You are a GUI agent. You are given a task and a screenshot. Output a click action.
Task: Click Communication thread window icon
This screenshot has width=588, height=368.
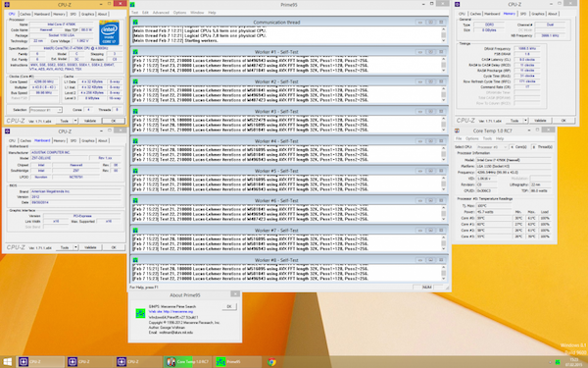tap(135, 23)
